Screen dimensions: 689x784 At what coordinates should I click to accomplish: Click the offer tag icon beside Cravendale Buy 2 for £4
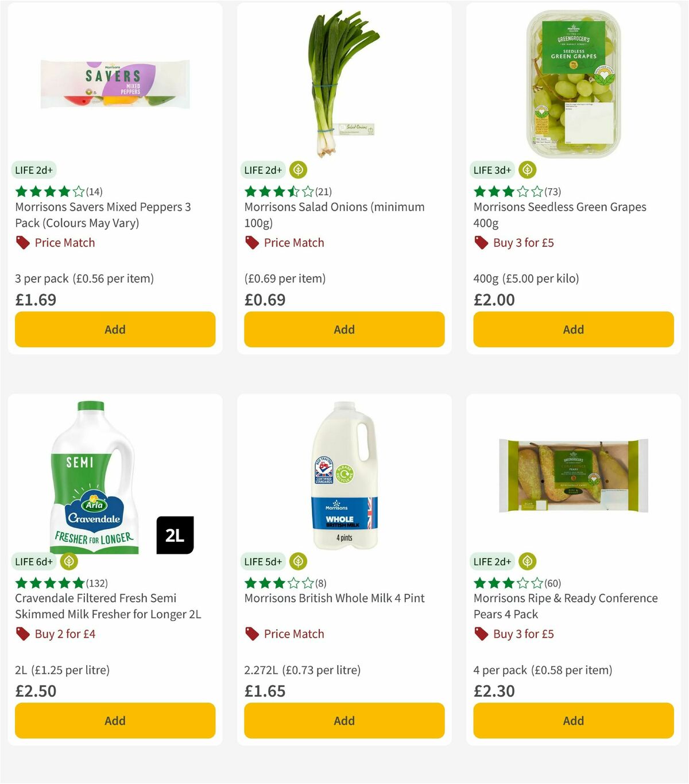coord(22,634)
